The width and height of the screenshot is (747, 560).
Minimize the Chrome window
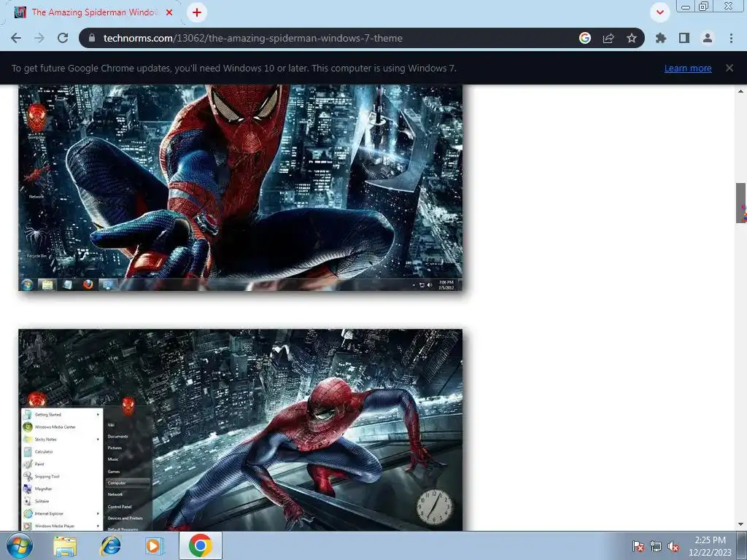pos(686,6)
